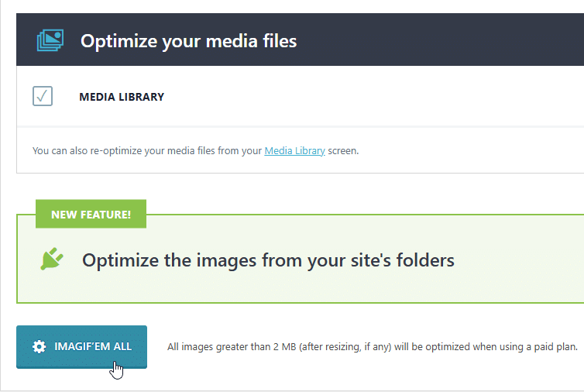Click the word "screen." after the Media Library link

[343, 150]
